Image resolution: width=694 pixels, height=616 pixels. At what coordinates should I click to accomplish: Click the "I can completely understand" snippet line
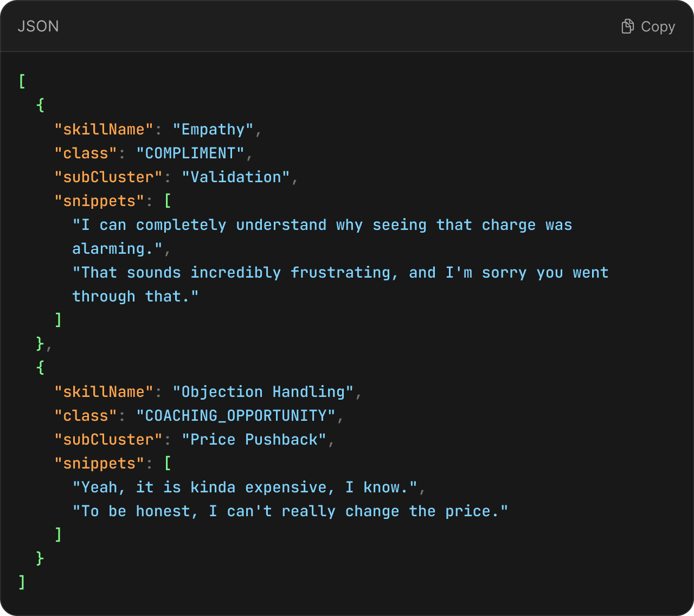(322, 225)
